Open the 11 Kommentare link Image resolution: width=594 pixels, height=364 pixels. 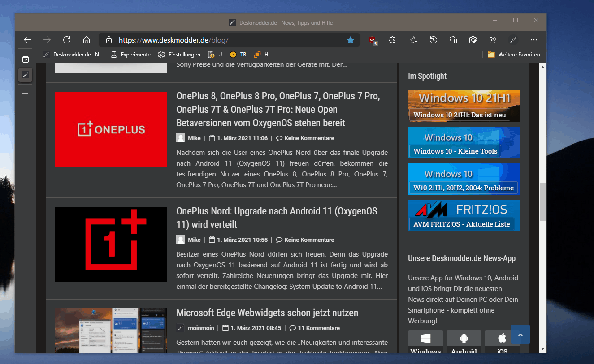[x=319, y=328]
